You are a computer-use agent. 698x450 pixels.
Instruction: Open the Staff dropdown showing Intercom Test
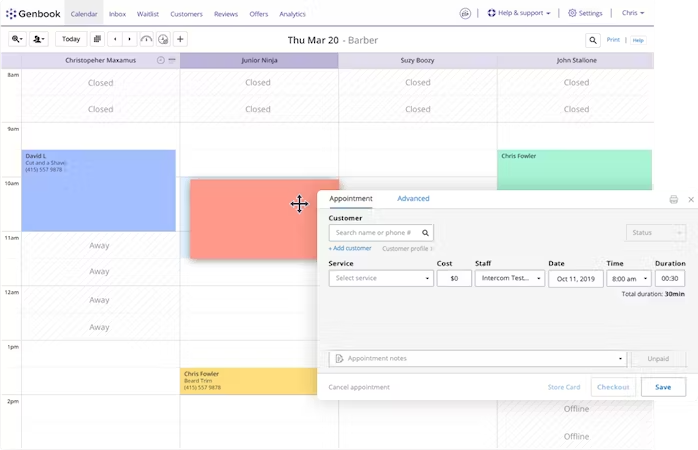click(510, 278)
